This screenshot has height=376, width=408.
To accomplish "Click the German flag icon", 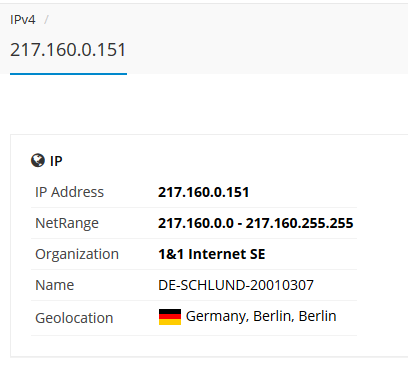I will [170, 317].
